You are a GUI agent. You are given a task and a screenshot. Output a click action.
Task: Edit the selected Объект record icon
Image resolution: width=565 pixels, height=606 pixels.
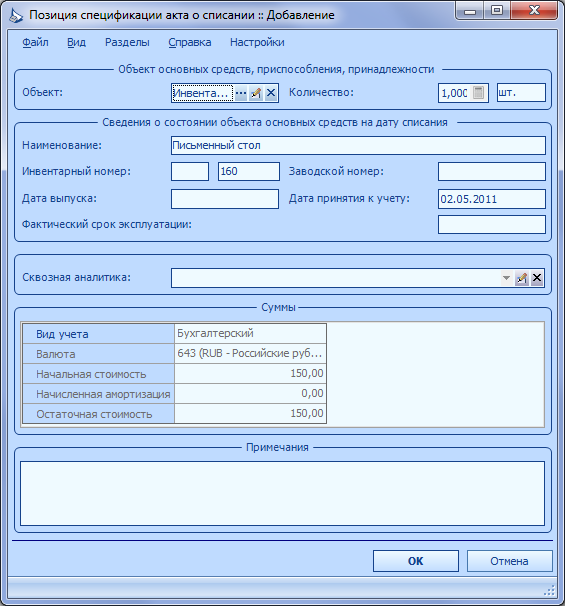point(255,93)
